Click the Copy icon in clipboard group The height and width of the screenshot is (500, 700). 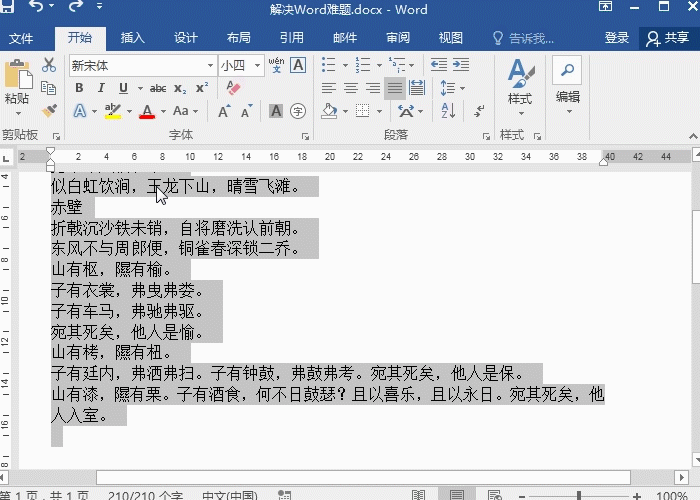48,88
